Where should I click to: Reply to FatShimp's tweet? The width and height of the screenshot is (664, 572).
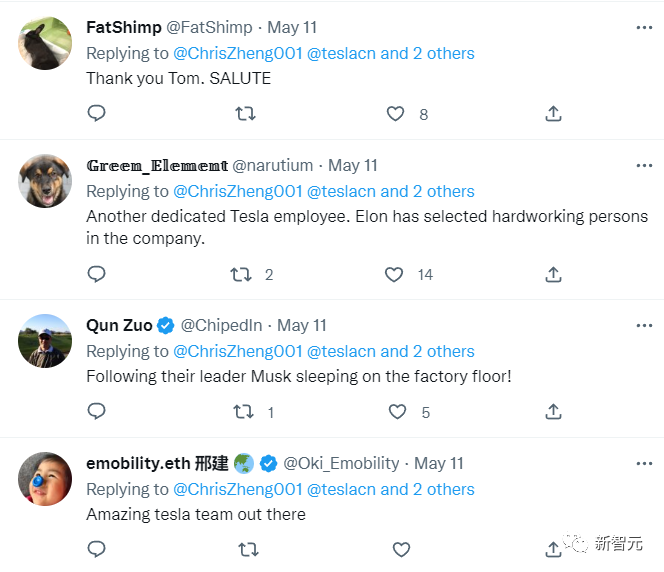coord(96,114)
